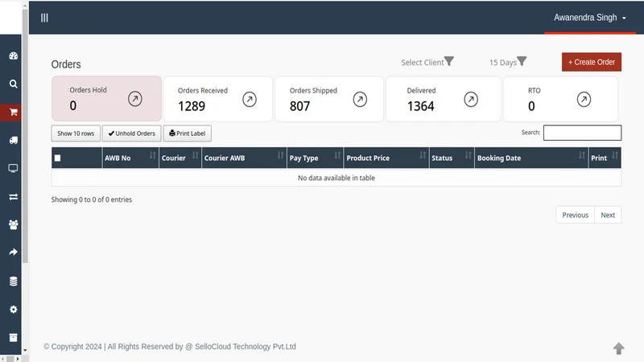The height and width of the screenshot is (362, 644).
Task: Click the scroll-to-top arrow icon
Action: [x=618, y=348]
